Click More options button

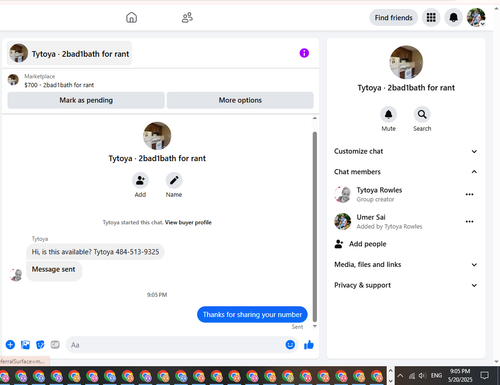point(240,100)
